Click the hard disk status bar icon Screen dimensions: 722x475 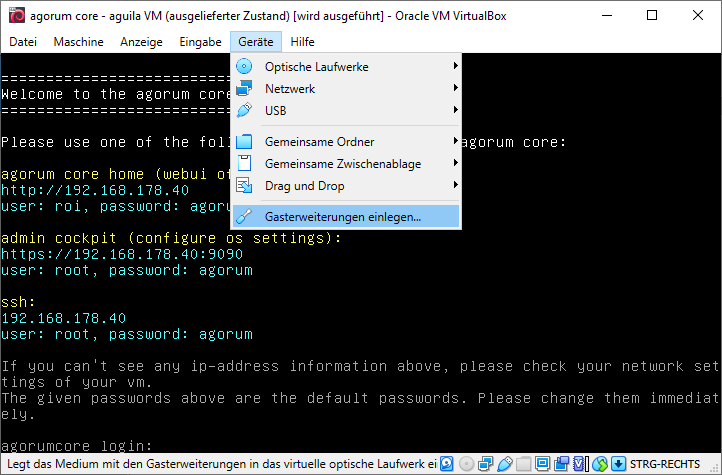click(x=447, y=463)
